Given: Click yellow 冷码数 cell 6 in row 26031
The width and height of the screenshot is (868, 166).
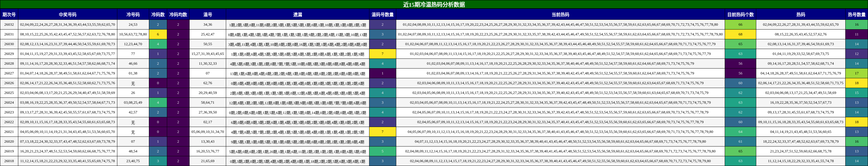Looking at the screenshot, I should coord(158,34).
